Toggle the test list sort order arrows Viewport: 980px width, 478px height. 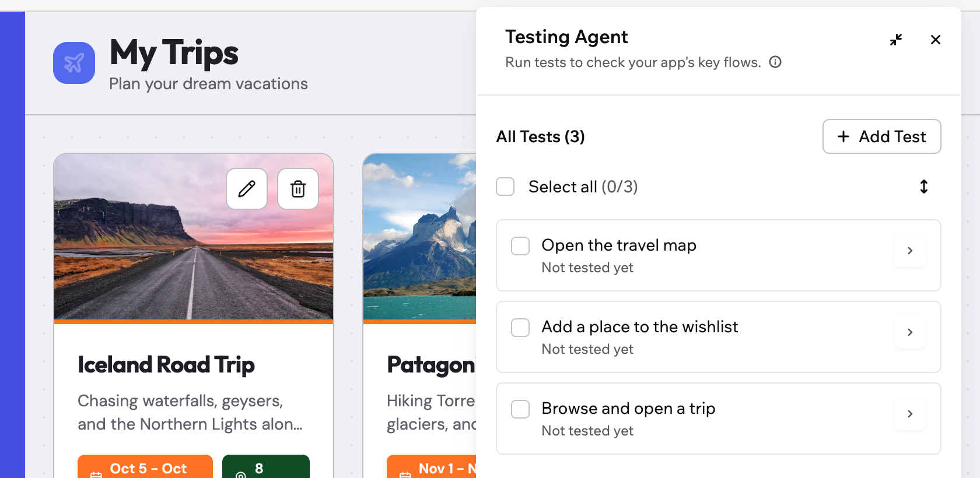tap(924, 187)
